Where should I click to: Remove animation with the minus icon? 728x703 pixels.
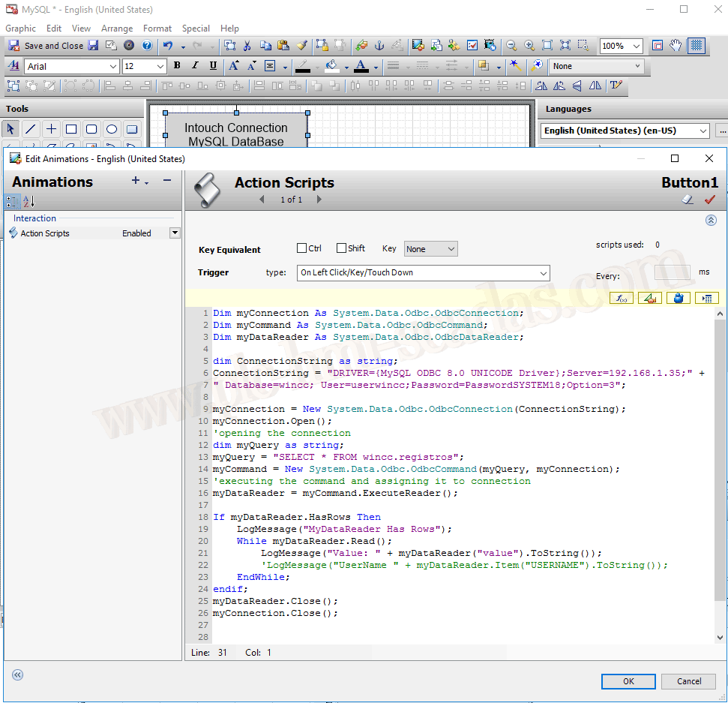pos(167,181)
